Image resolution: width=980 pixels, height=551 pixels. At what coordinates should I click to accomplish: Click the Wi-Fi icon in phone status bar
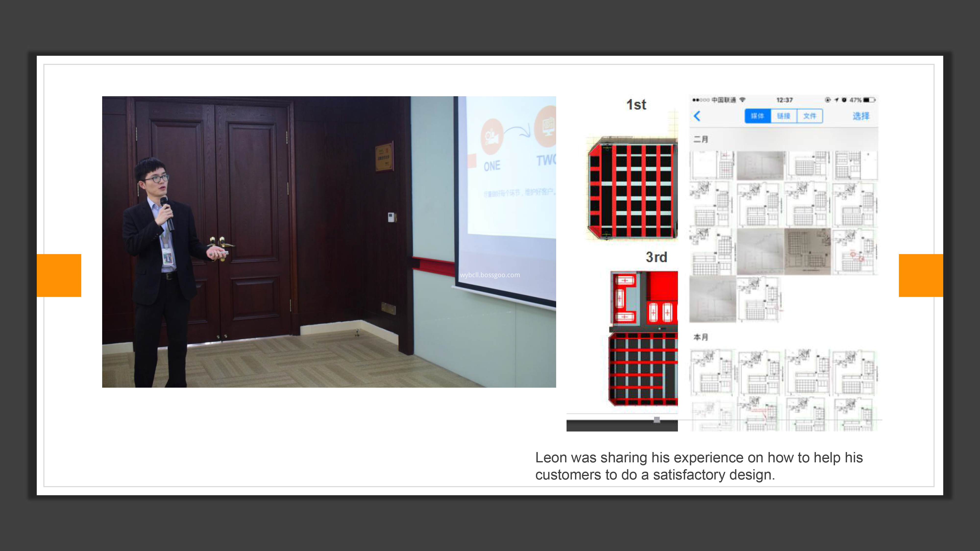(x=742, y=100)
